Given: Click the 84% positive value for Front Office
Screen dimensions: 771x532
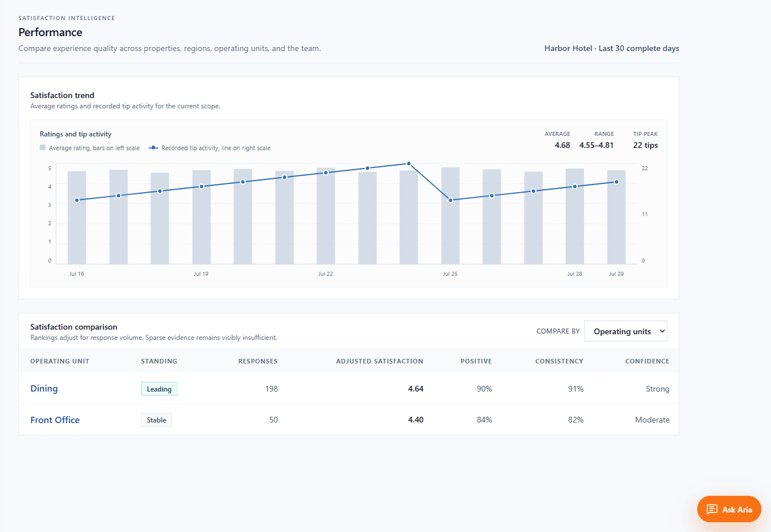Looking at the screenshot, I should click(x=485, y=420).
